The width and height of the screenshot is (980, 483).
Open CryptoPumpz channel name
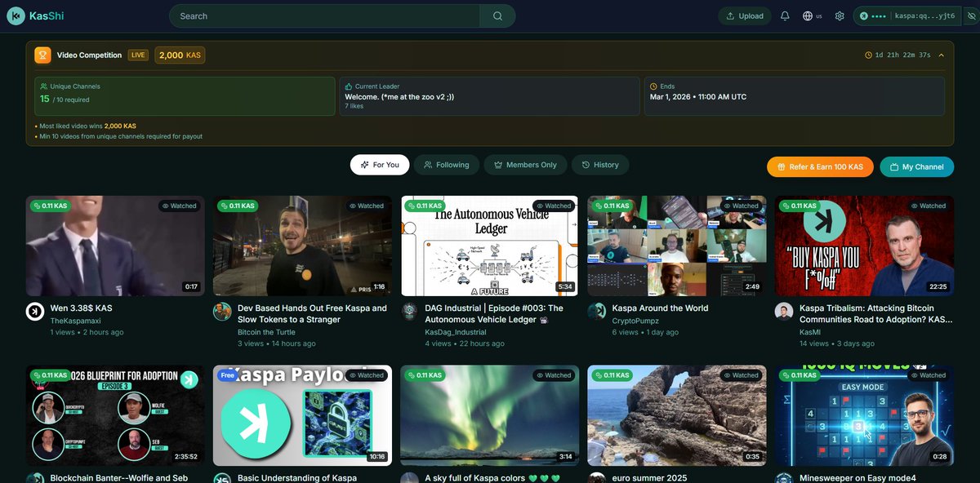point(637,321)
